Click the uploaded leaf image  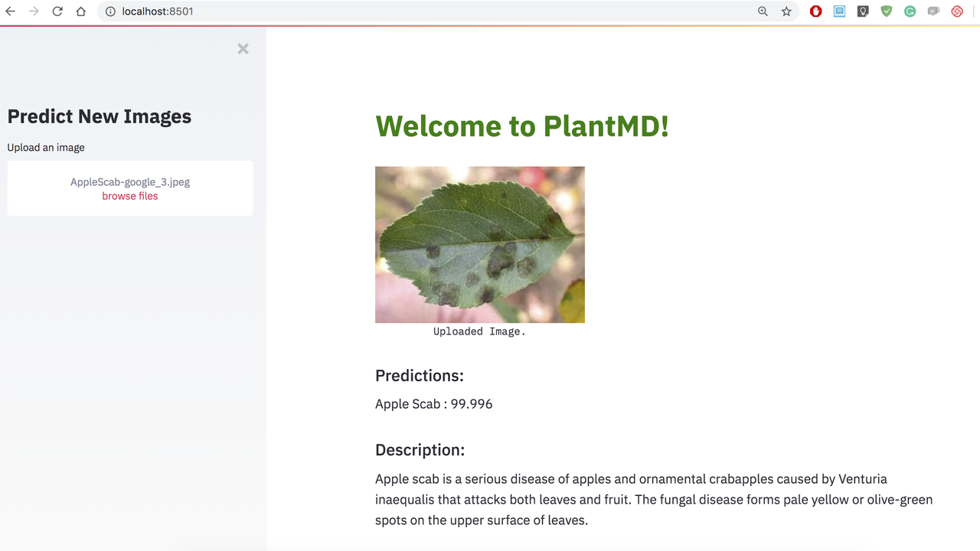tap(479, 244)
